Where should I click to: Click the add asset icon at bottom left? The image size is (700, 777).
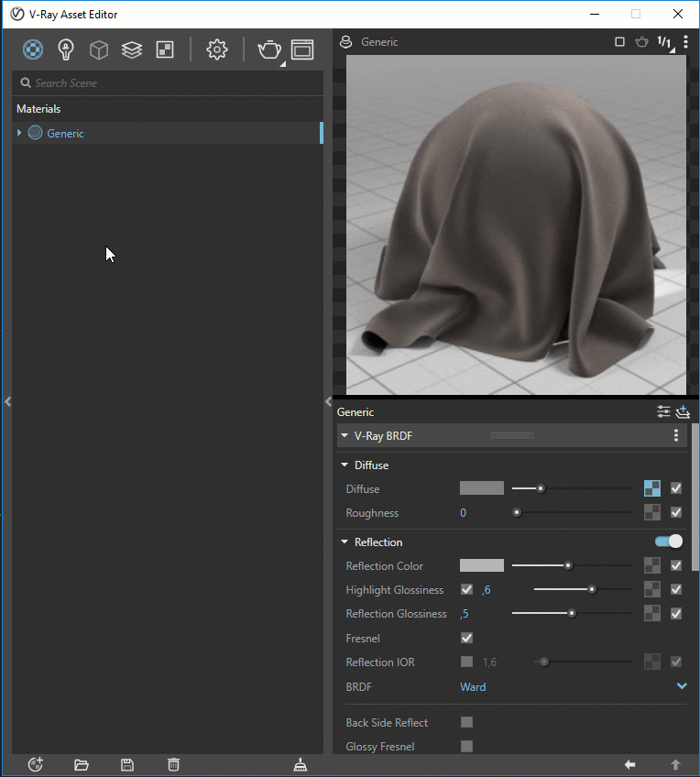(35, 764)
